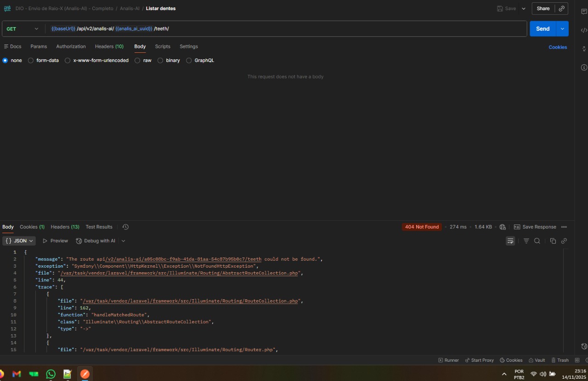The image size is (588, 381).
Task: Open the Test Results tab
Action: pos(99,227)
